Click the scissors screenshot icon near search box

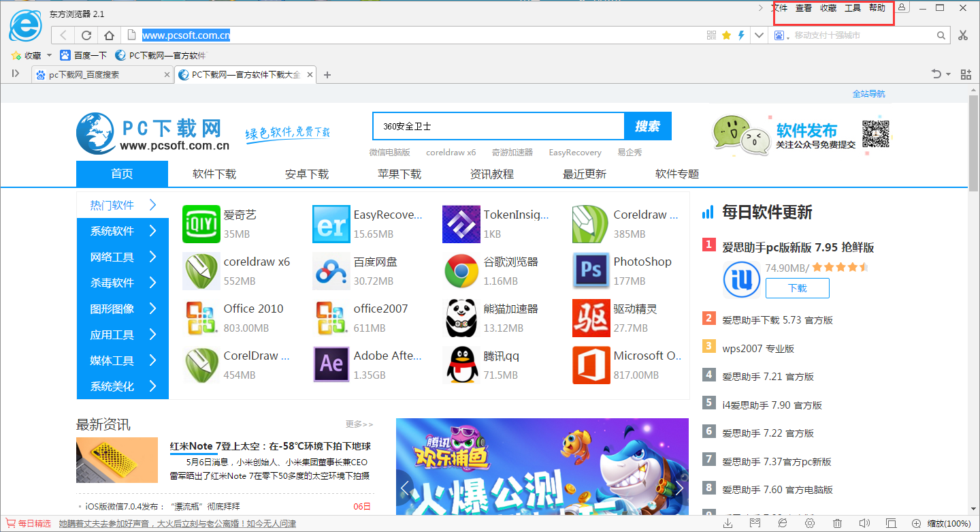point(964,35)
